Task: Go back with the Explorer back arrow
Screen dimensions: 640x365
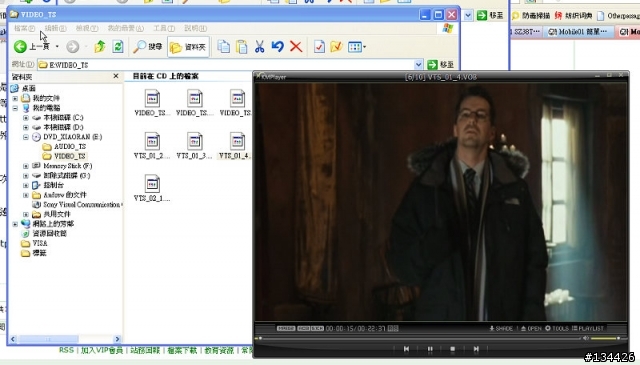Action: pos(20,47)
